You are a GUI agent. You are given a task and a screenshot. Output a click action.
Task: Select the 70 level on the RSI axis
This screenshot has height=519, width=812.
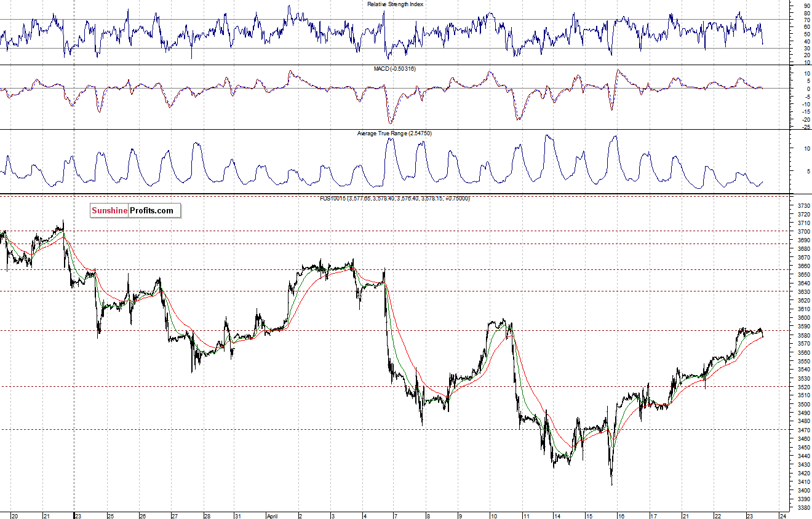pos(806,20)
